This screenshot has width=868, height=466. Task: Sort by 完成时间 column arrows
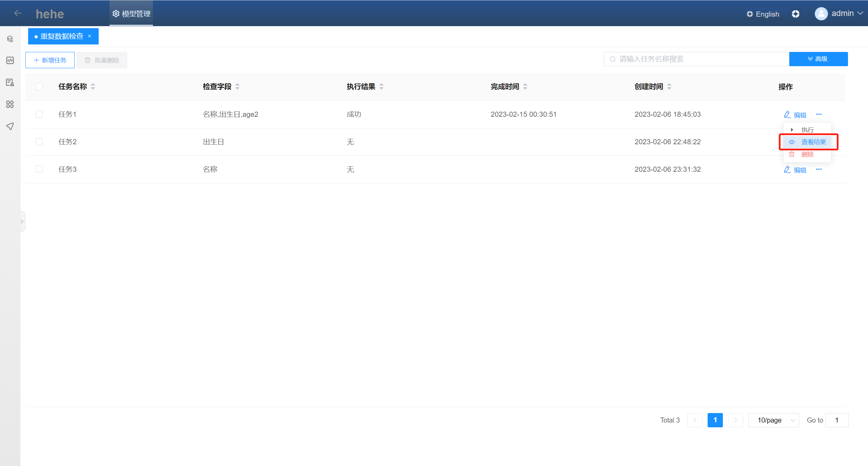coord(525,87)
